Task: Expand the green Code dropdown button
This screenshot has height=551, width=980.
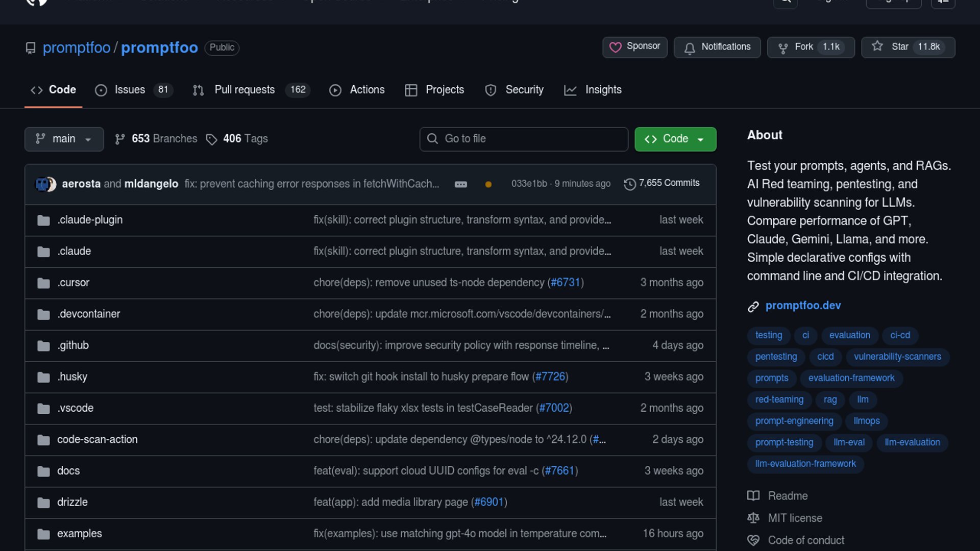Action: point(675,139)
